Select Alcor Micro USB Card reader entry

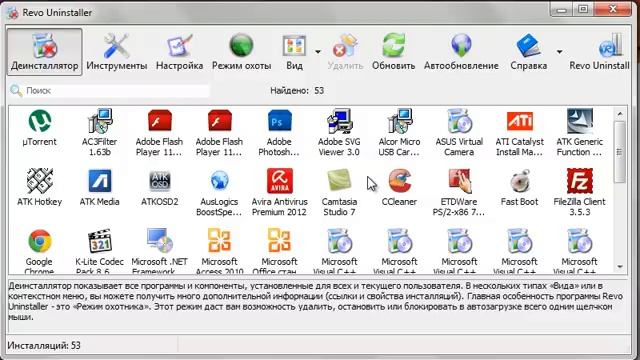[x=399, y=133]
